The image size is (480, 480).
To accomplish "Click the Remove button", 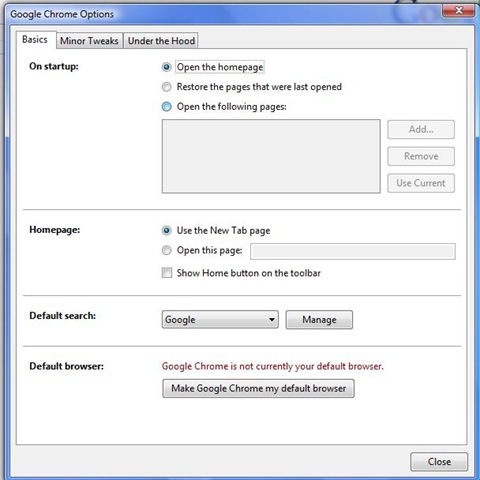I will (x=421, y=156).
